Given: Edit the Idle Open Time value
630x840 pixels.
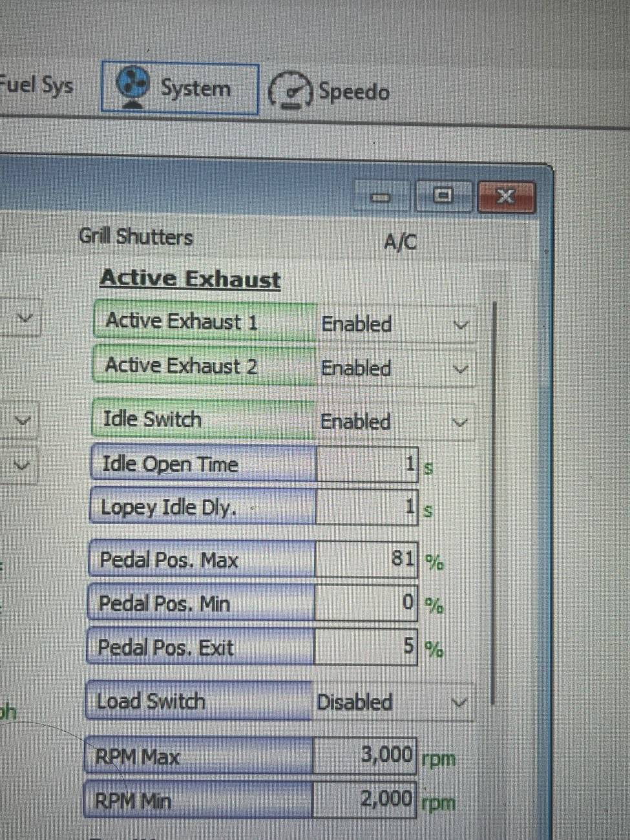Looking at the screenshot, I should click(x=366, y=465).
